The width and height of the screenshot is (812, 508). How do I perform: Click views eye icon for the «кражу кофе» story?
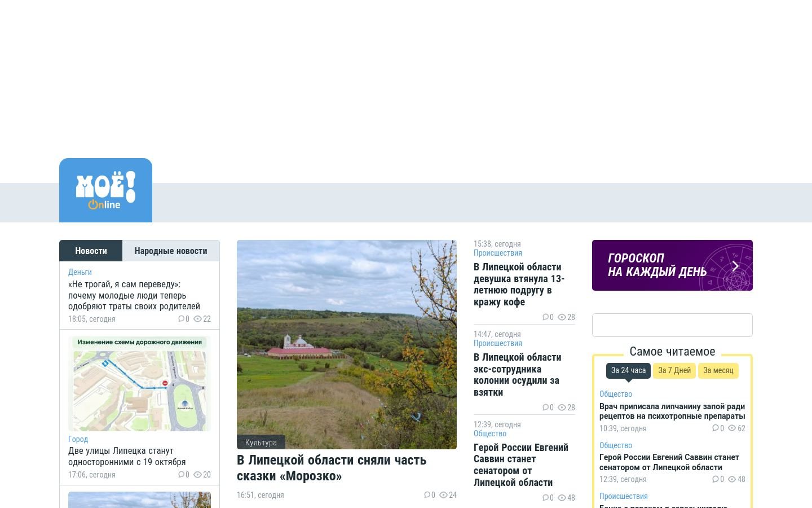pyautogui.click(x=562, y=317)
